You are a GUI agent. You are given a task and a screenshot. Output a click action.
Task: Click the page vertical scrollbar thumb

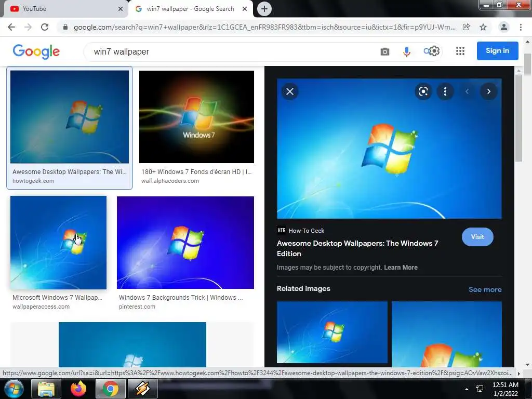[x=528, y=64]
